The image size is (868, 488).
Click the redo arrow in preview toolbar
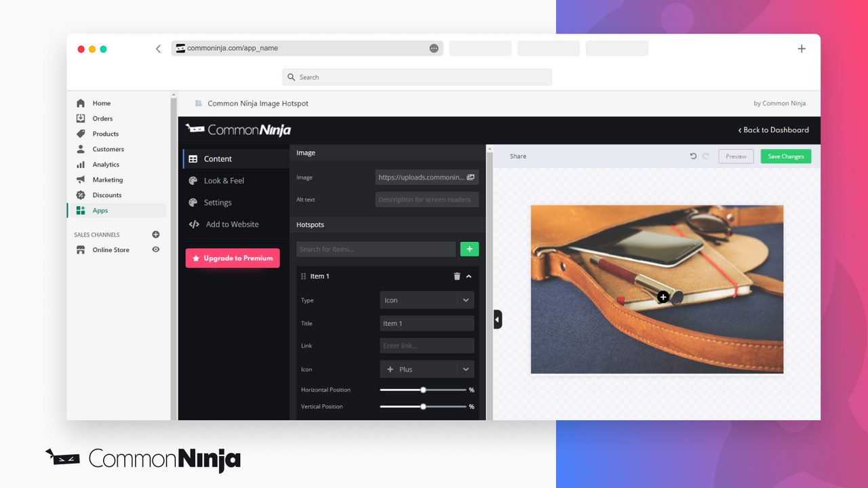pyautogui.click(x=705, y=156)
